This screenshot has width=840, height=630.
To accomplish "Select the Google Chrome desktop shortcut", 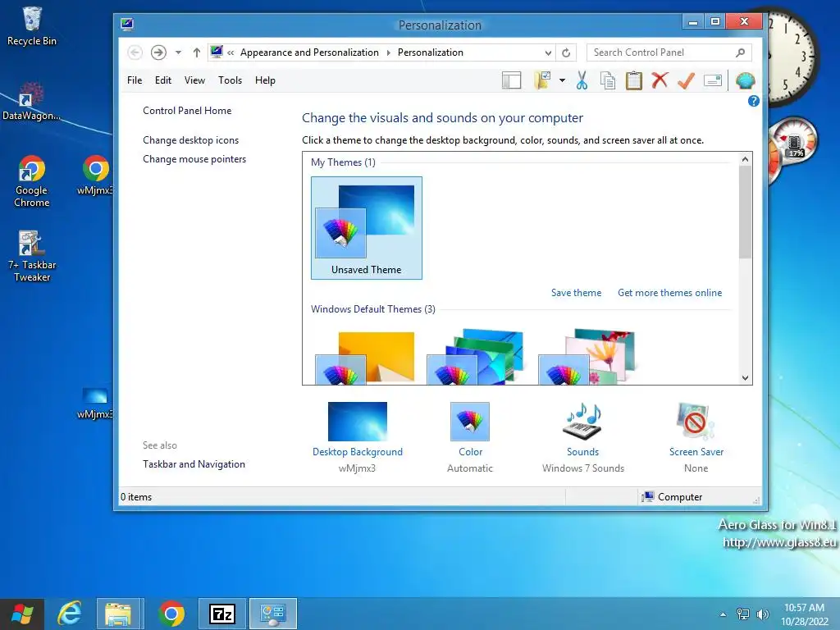I will click(x=32, y=181).
